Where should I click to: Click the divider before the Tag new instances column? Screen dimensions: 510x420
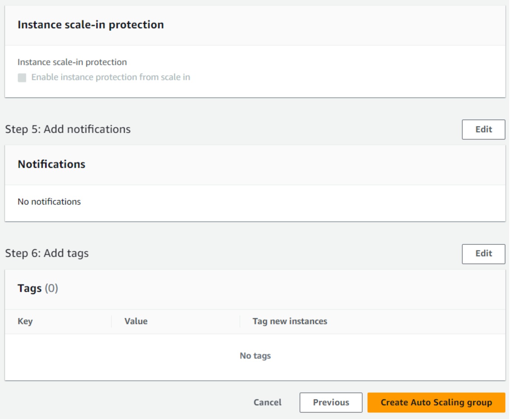click(240, 321)
